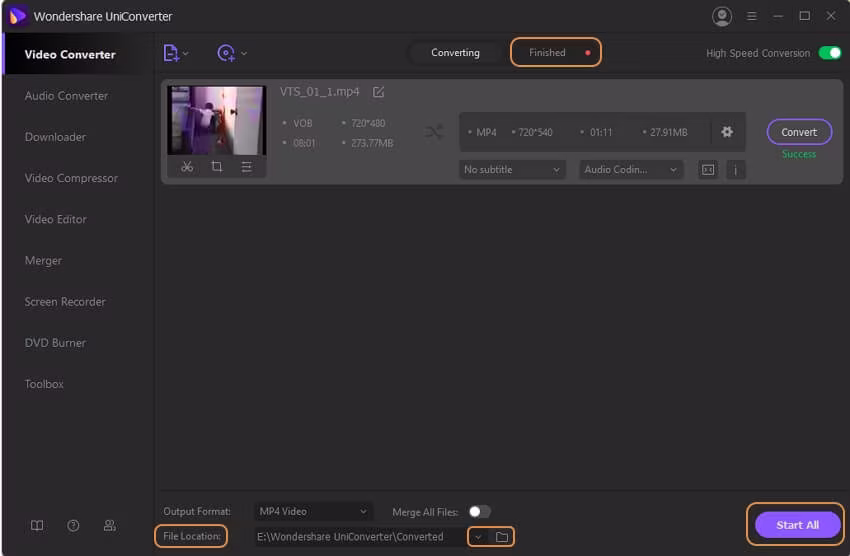The image size is (850, 556).
Task: Rename VTS_01_1.mp4 with edit icon
Action: coord(378,92)
